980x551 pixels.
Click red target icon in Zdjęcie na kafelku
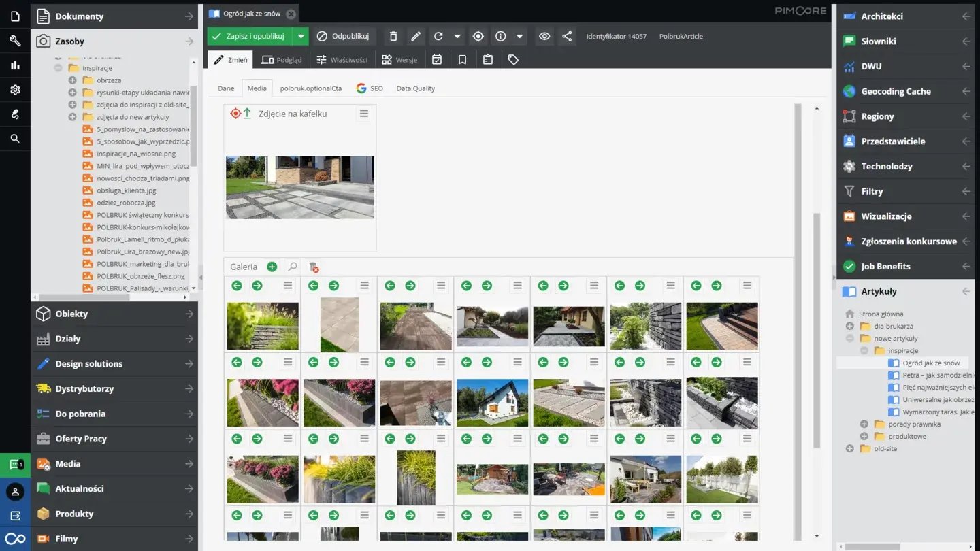pos(235,114)
